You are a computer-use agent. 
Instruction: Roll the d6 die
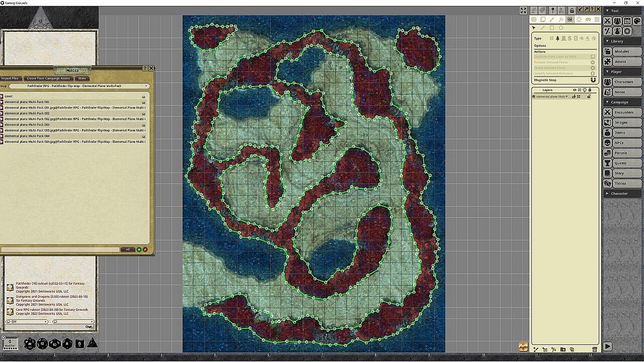tap(79, 344)
